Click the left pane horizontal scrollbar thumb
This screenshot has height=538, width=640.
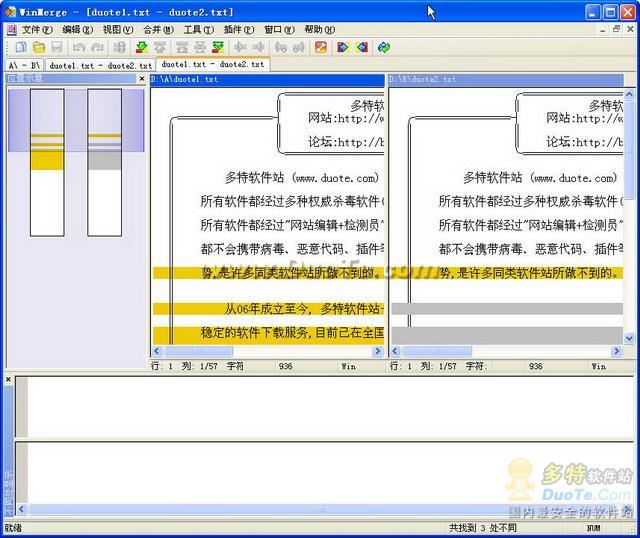click(x=198, y=351)
